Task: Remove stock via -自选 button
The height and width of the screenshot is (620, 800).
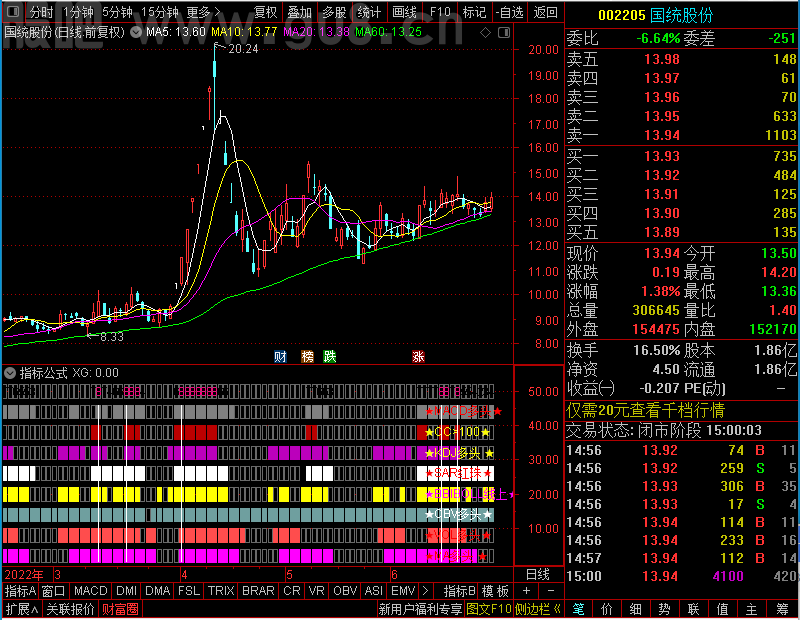Action: pyautogui.click(x=509, y=12)
